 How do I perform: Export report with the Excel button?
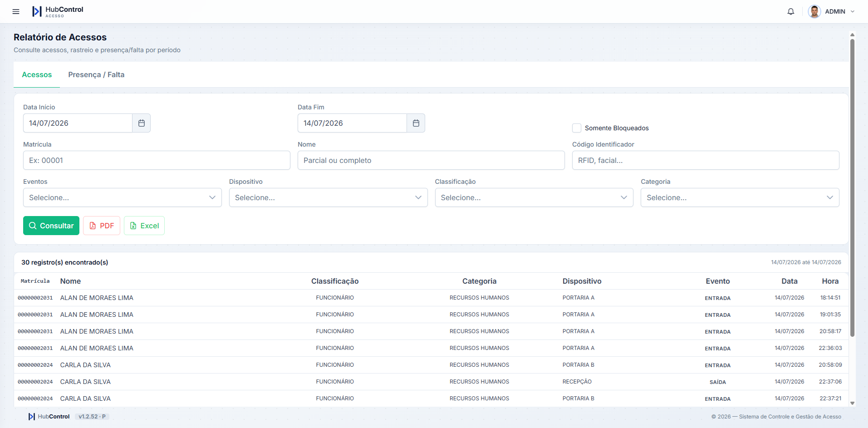(144, 226)
